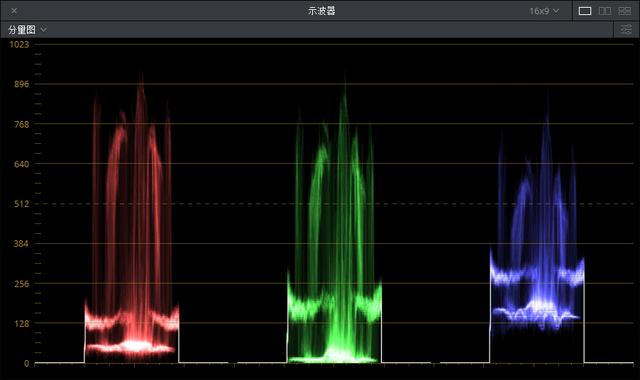Image resolution: width=640 pixels, height=380 pixels.
Task: Click the chevron beside 分量图
Action: pos(43,29)
